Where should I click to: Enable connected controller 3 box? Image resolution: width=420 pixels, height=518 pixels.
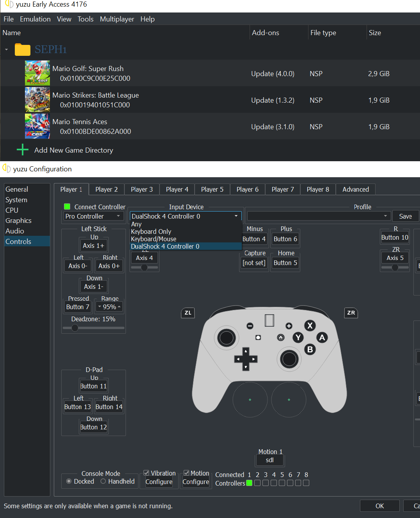266,483
